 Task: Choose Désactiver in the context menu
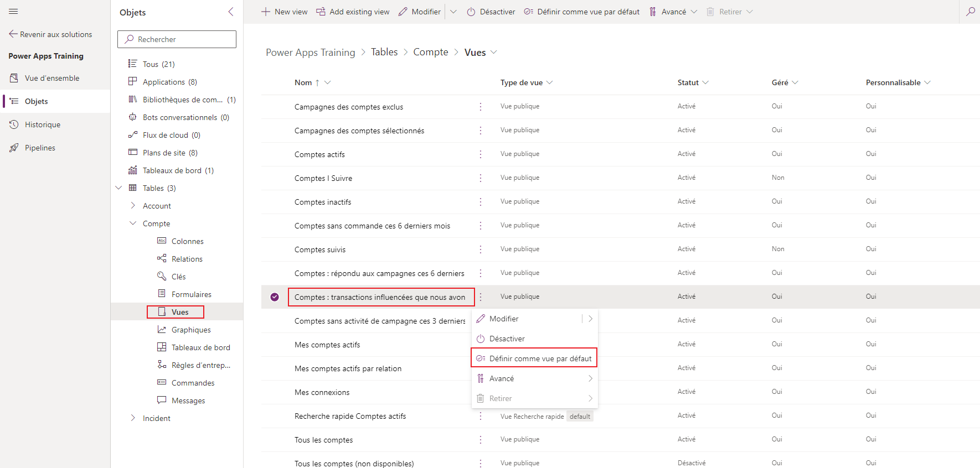pos(507,339)
